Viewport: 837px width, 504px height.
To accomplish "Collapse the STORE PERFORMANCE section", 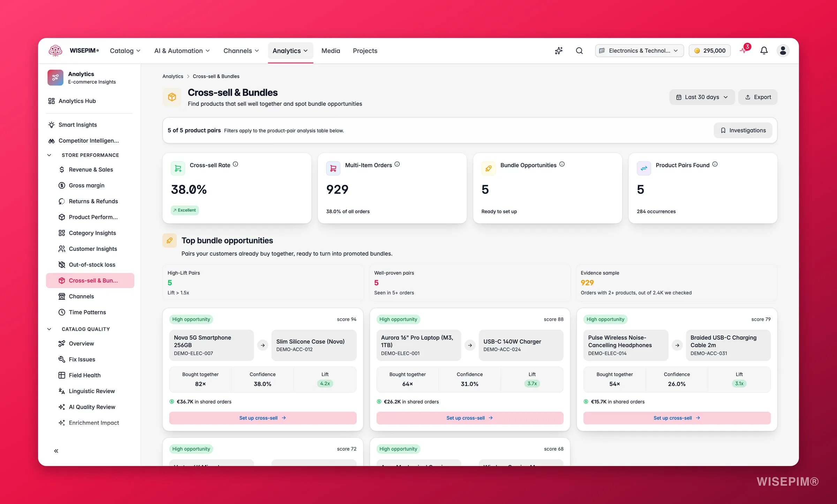I will point(49,155).
